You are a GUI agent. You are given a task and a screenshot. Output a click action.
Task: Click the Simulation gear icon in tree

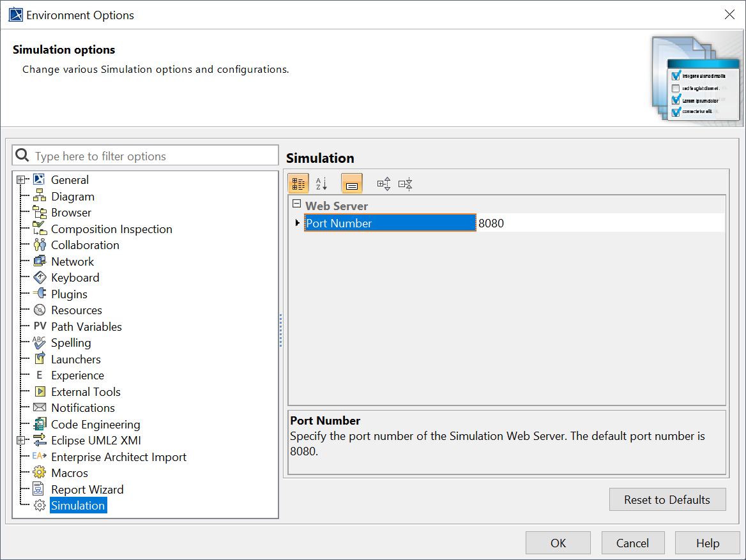pos(40,505)
